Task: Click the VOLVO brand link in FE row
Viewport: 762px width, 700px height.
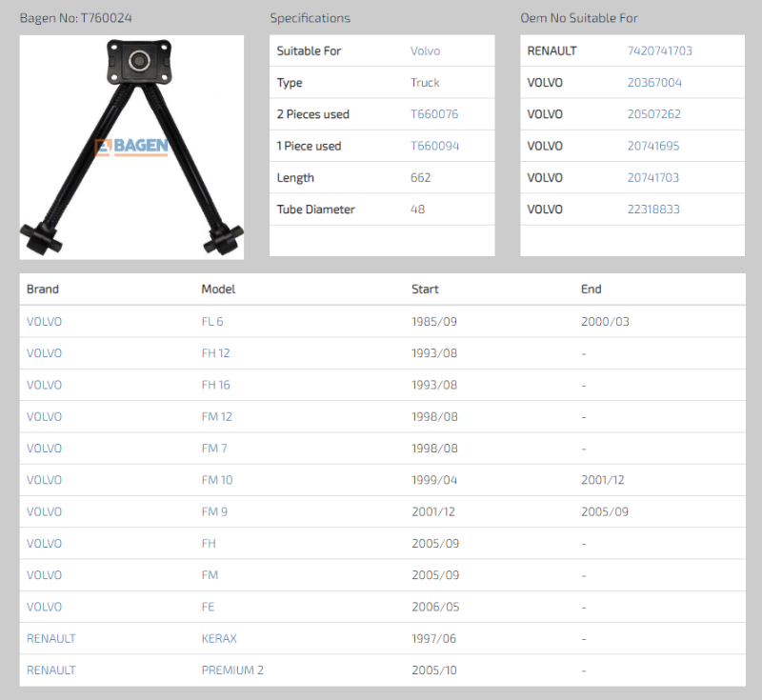Action: (44, 607)
